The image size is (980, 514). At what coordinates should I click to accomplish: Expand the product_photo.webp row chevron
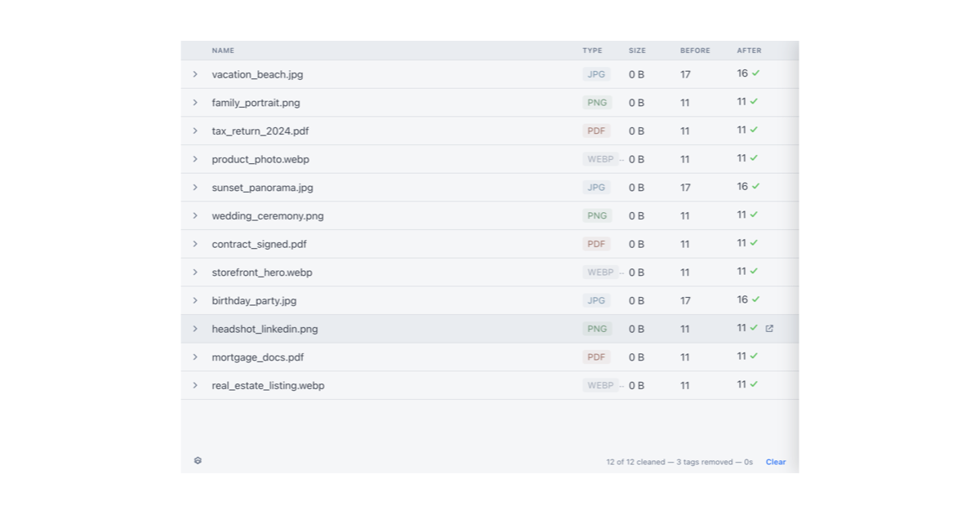click(195, 159)
